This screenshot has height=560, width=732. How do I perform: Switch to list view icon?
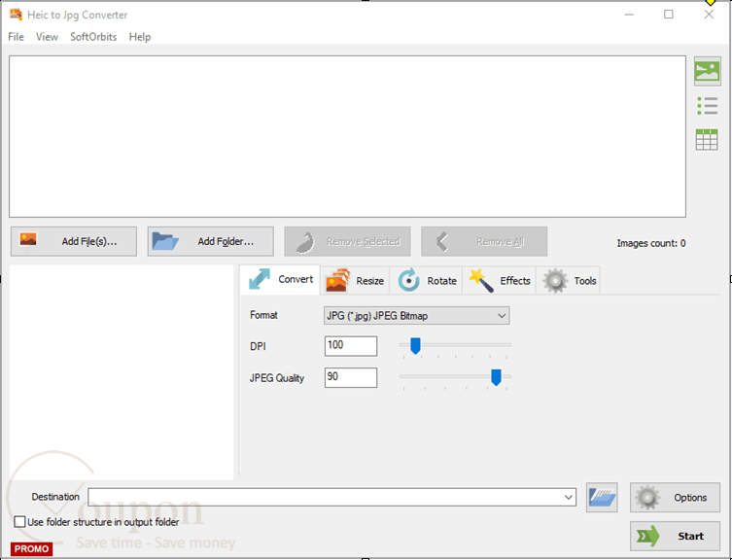(707, 106)
